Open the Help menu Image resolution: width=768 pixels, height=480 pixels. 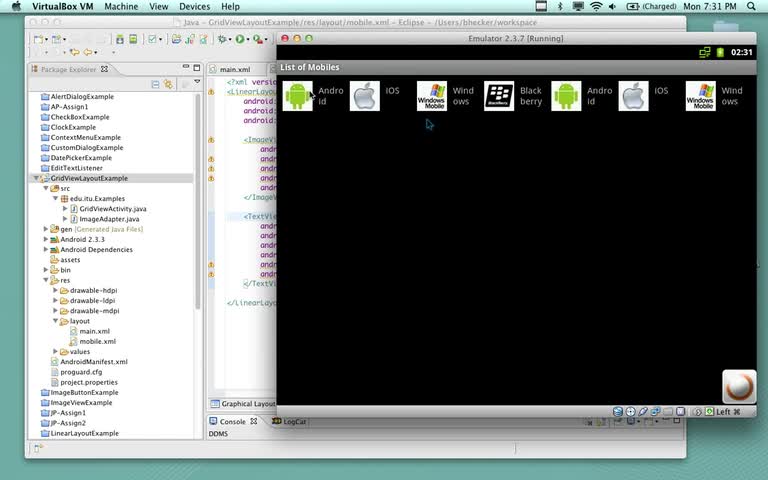pyautogui.click(x=230, y=6)
